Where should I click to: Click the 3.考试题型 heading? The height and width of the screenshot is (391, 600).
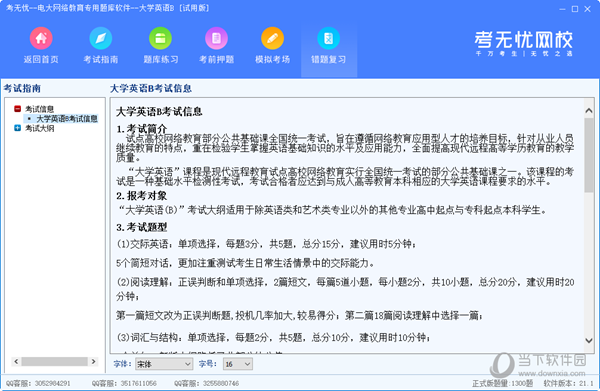142,227
